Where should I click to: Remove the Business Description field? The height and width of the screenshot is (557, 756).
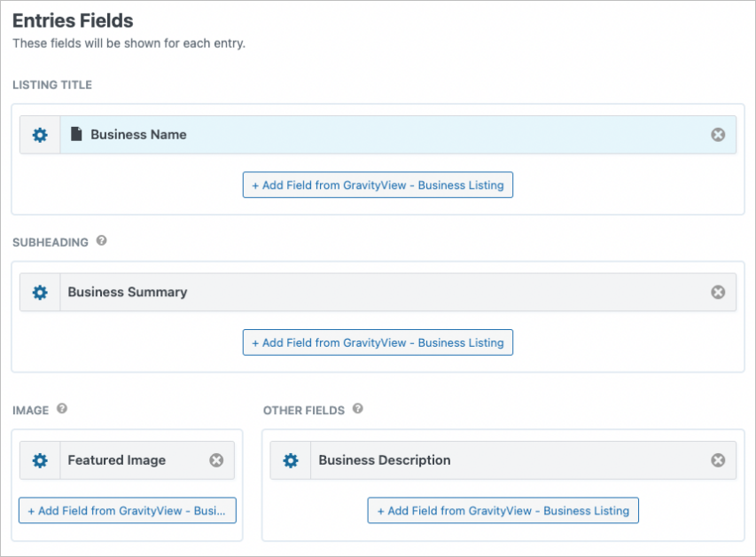(718, 460)
